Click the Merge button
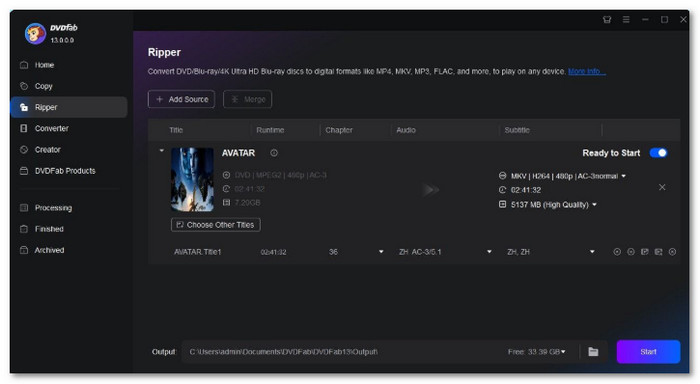The height and width of the screenshot is (384, 700). [248, 99]
